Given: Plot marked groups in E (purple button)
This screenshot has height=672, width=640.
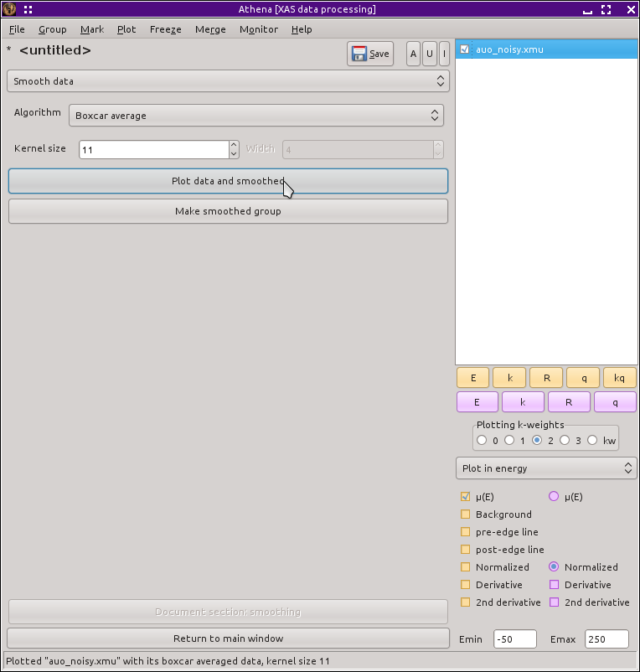Looking at the screenshot, I should pyautogui.click(x=477, y=402).
